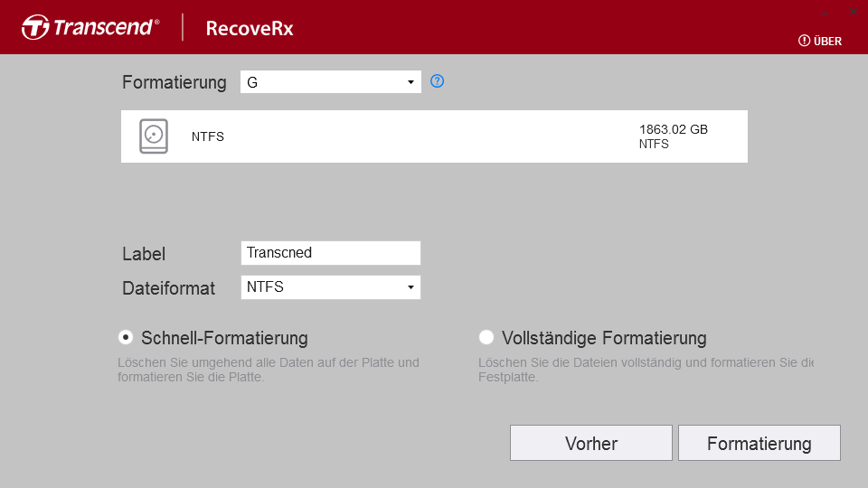This screenshot has width=868, height=488.
Task: Select the 1863.02 GB NTFS drive row
Action: coord(434,136)
